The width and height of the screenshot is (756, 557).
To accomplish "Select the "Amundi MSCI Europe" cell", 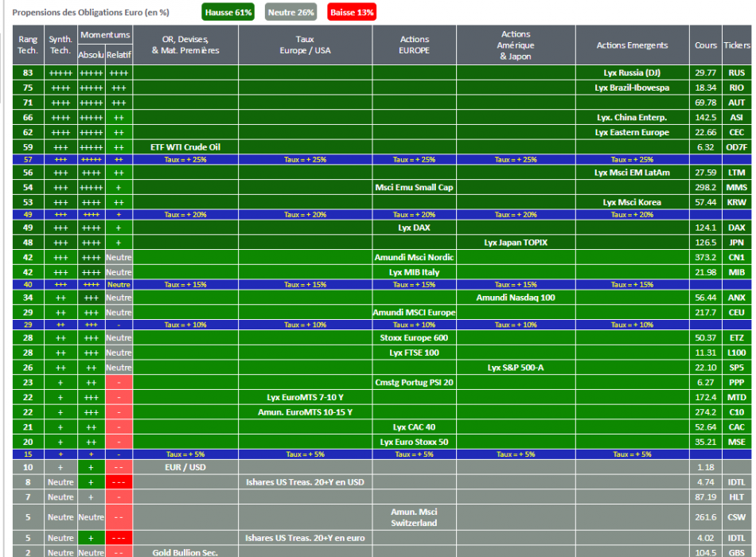I will [414, 313].
